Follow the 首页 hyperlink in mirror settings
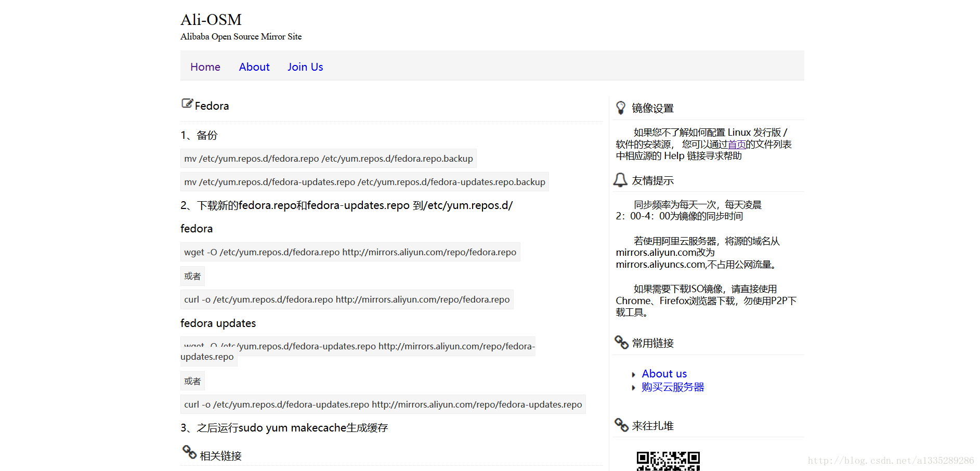980x471 pixels. [x=736, y=145]
